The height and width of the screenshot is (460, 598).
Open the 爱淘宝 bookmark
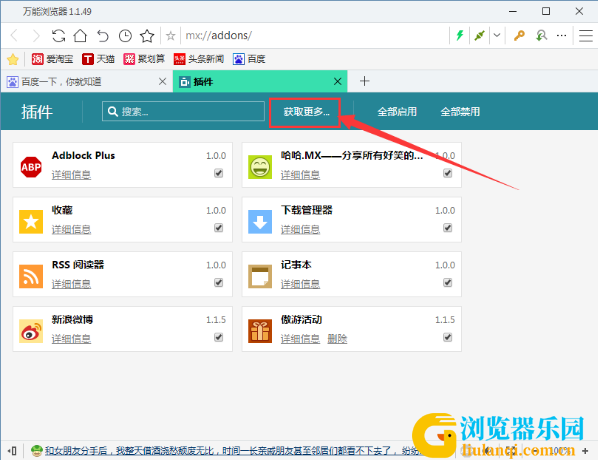(x=52, y=59)
